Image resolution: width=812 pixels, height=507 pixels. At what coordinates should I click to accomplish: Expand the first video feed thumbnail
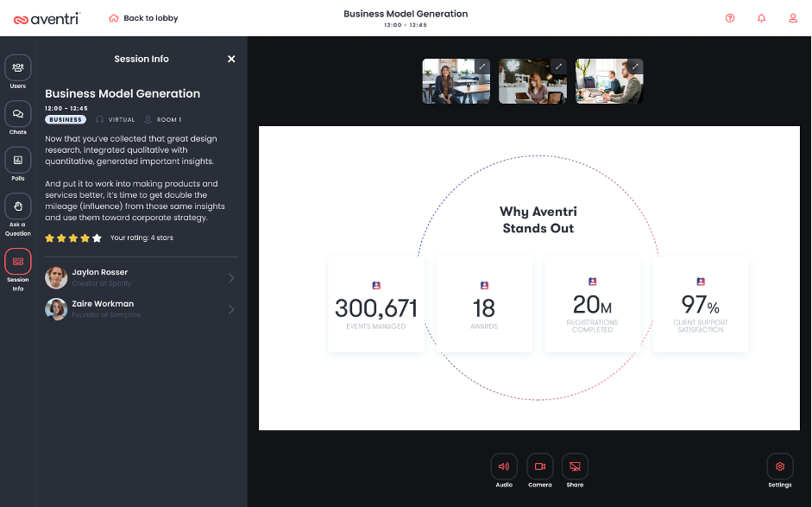(x=484, y=65)
